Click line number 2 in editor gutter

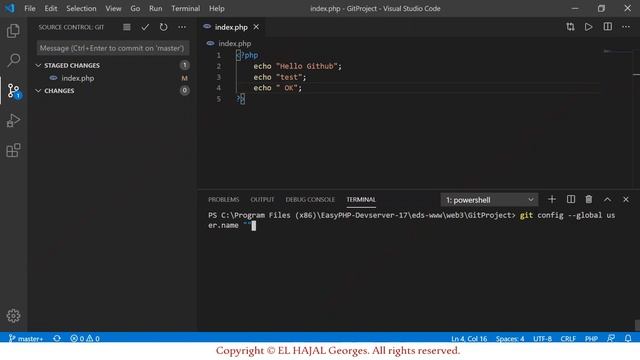click(219, 66)
